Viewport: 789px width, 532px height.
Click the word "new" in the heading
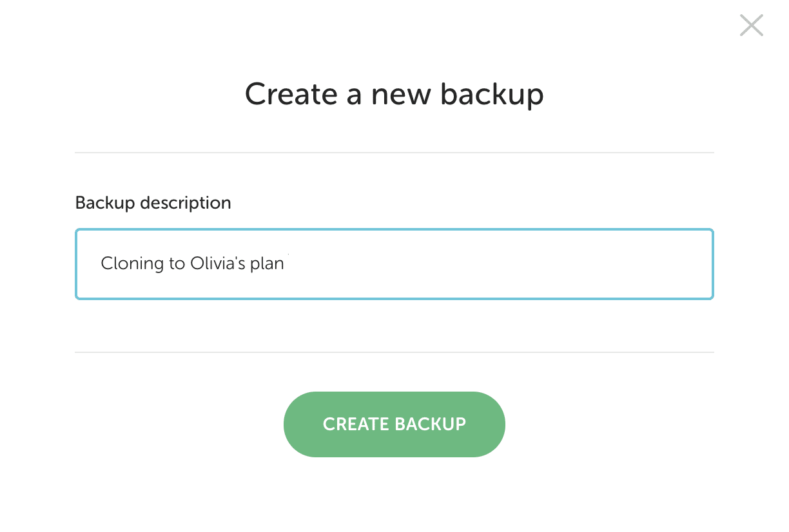click(x=400, y=94)
